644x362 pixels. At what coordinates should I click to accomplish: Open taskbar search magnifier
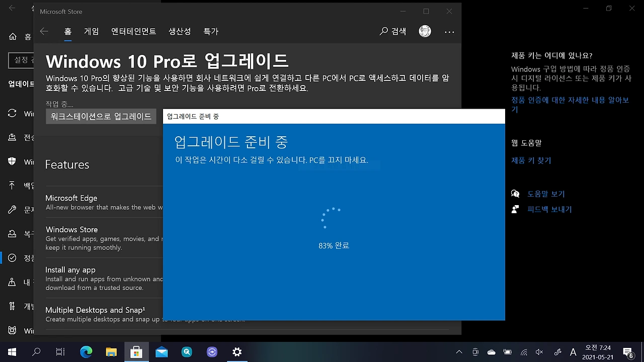click(x=36, y=352)
